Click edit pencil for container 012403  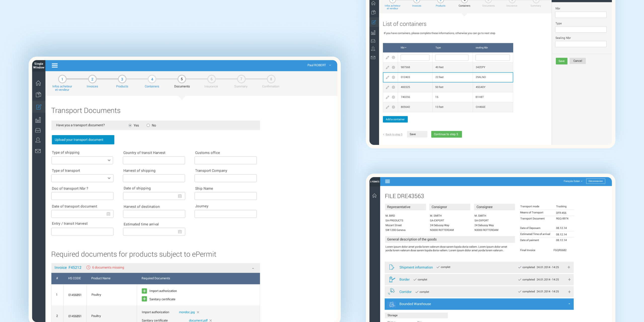[387, 77]
